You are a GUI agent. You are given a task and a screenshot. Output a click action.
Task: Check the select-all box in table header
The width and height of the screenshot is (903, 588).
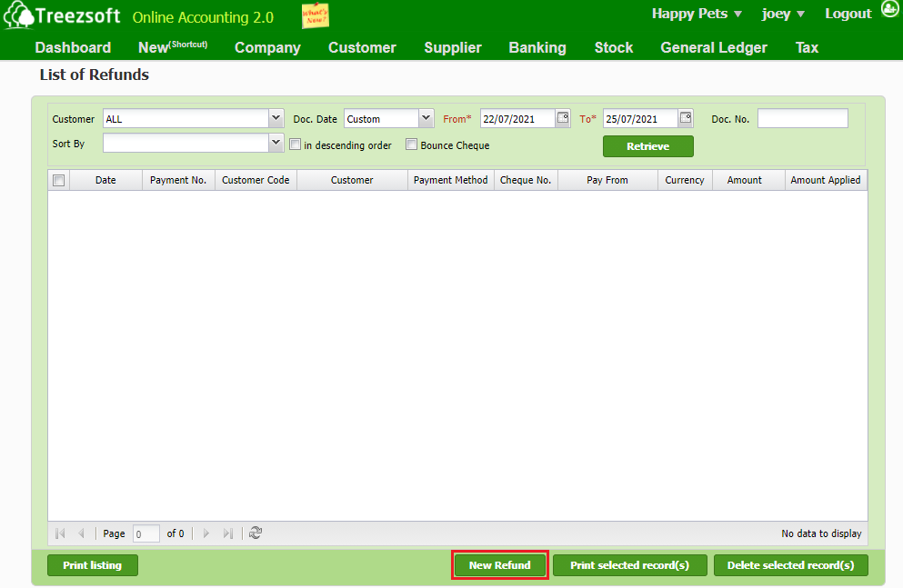[x=59, y=180]
